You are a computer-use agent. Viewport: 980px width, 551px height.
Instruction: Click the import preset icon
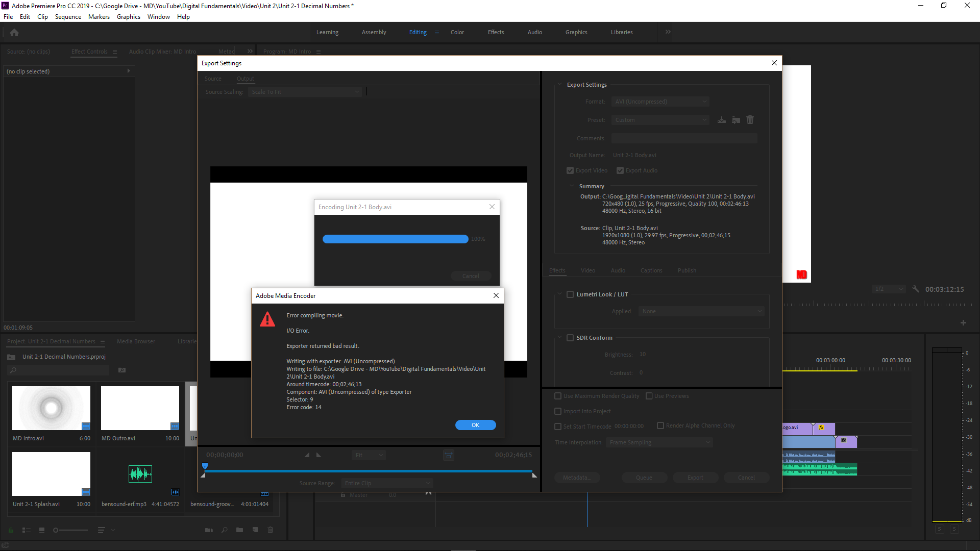point(736,120)
